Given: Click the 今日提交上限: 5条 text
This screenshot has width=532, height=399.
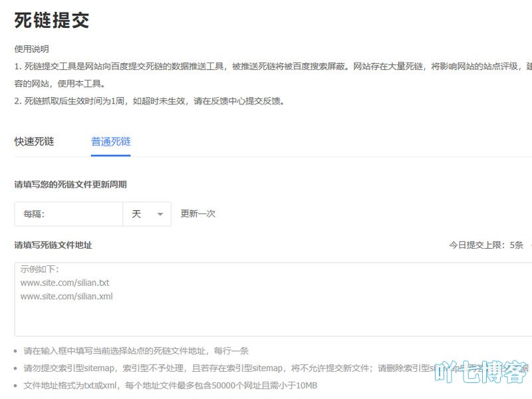Looking at the screenshot, I should (486, 245).
